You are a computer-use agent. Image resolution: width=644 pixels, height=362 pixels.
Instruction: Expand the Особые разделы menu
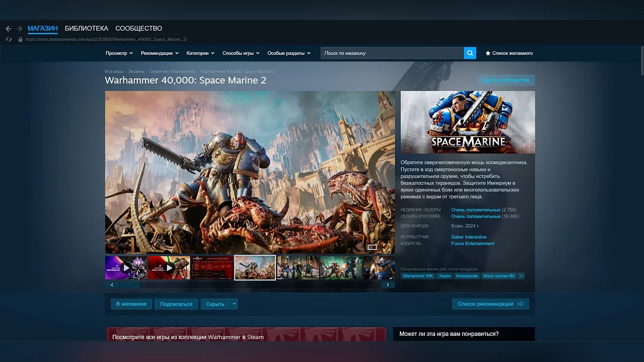[x=289, y=53]
